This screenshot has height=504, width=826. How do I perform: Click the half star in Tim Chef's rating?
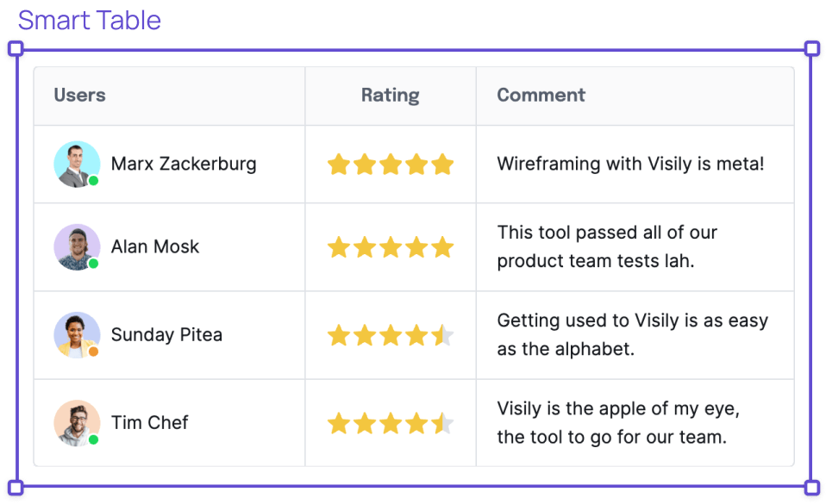click(x=442, y=423)
